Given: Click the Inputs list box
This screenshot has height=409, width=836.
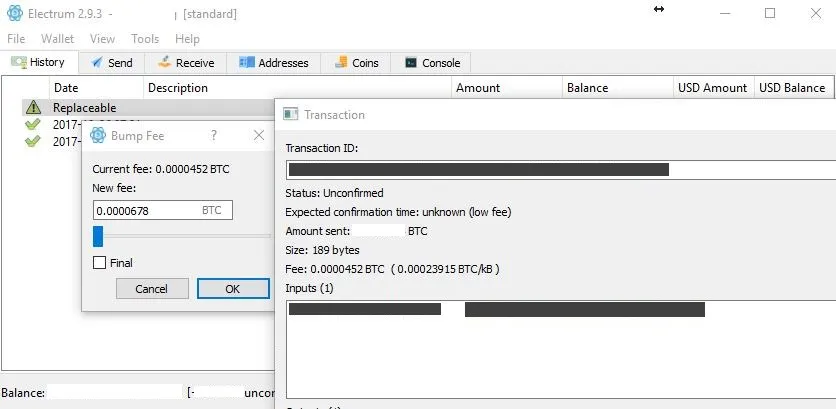Looking at the screenshot, I should click(561, 349).
